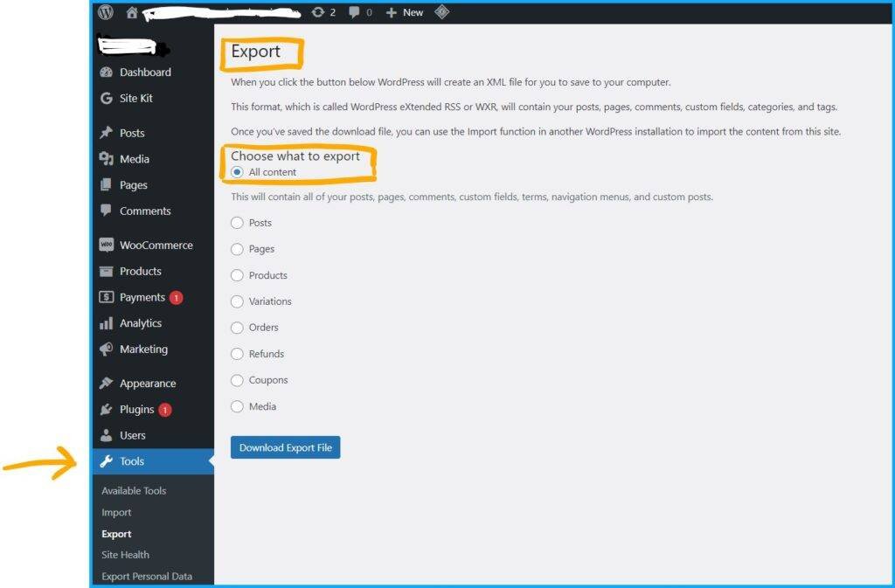
Task: Open the updates icon showing 2
Action: [x=323, y=12]
